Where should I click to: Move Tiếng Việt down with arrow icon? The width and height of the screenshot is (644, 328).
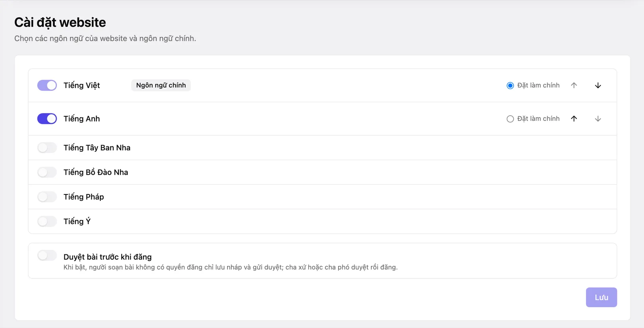(598, 85)
